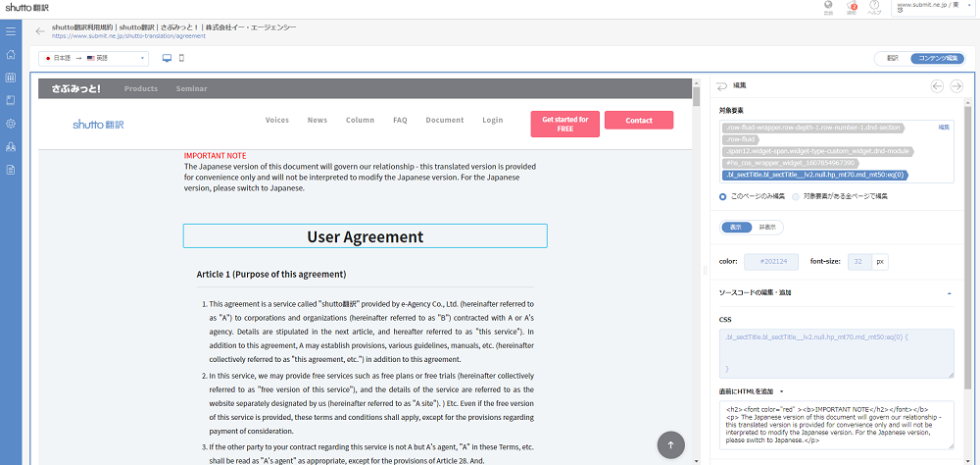Open the Japanese to English language dropdown
The width and height of the screenshot is (980, 465).
pyautogui.click(x=93, y=59)
